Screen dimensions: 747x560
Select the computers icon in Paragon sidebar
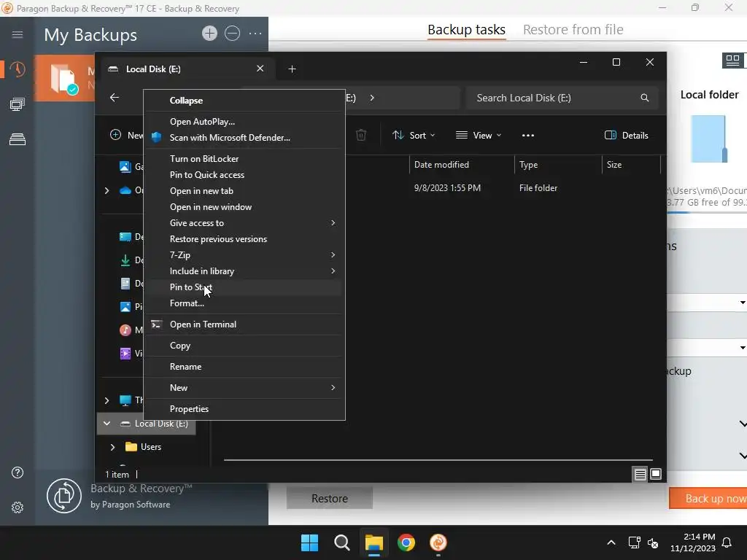point(18,104)
